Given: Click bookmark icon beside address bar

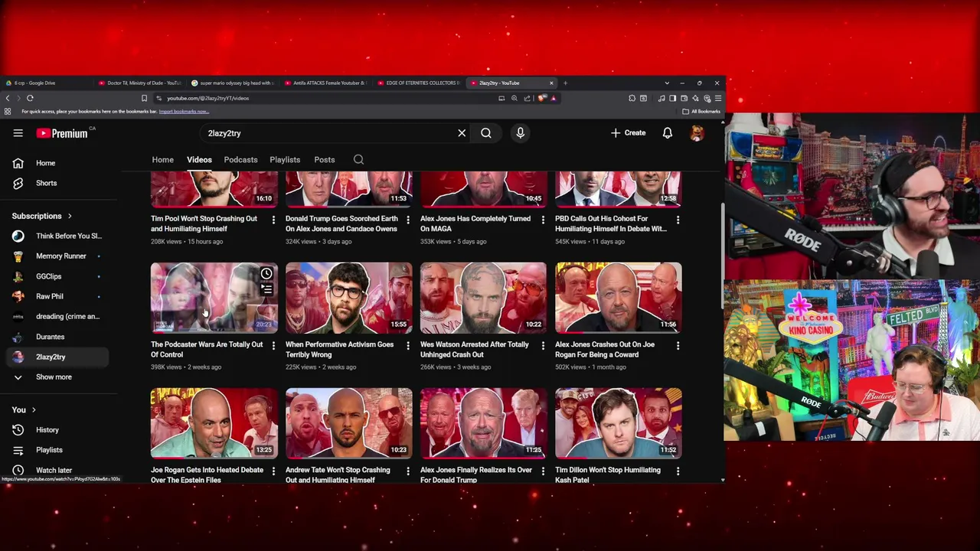Looking at the screenshot, I should point(144,98).
